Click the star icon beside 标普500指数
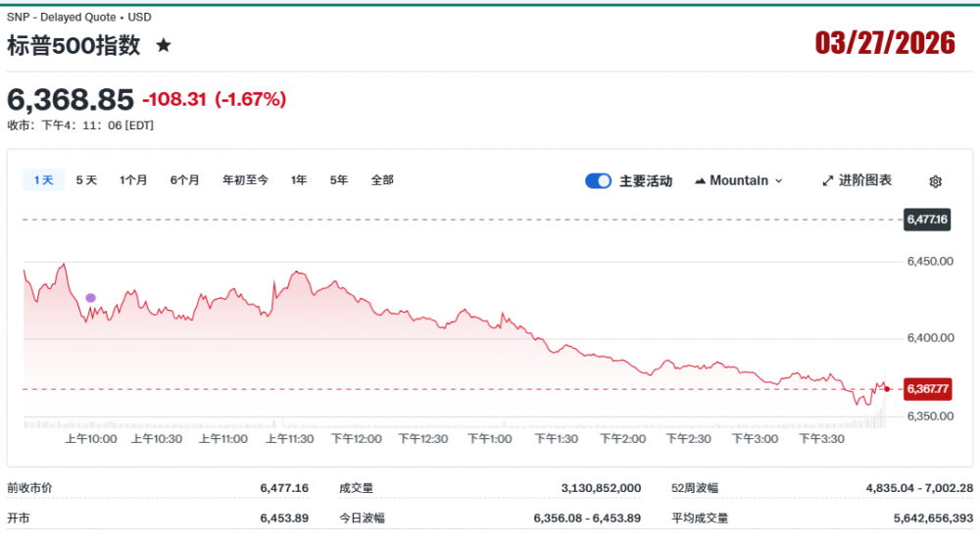980x544 pixels. point(164,45)
